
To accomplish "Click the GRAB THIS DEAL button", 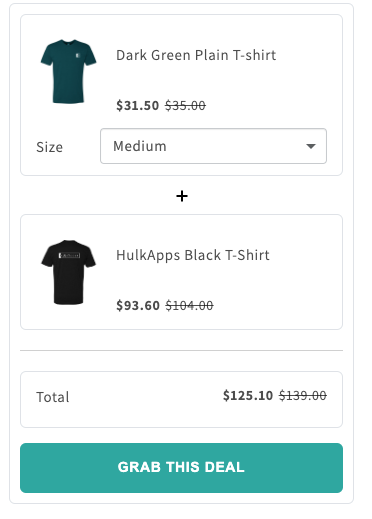I will tap(181, 468).
